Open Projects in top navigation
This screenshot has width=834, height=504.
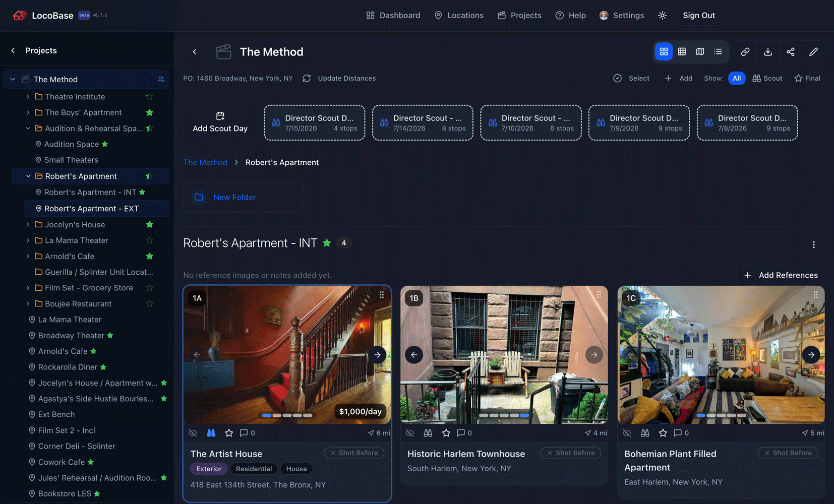tap(519, 16)
